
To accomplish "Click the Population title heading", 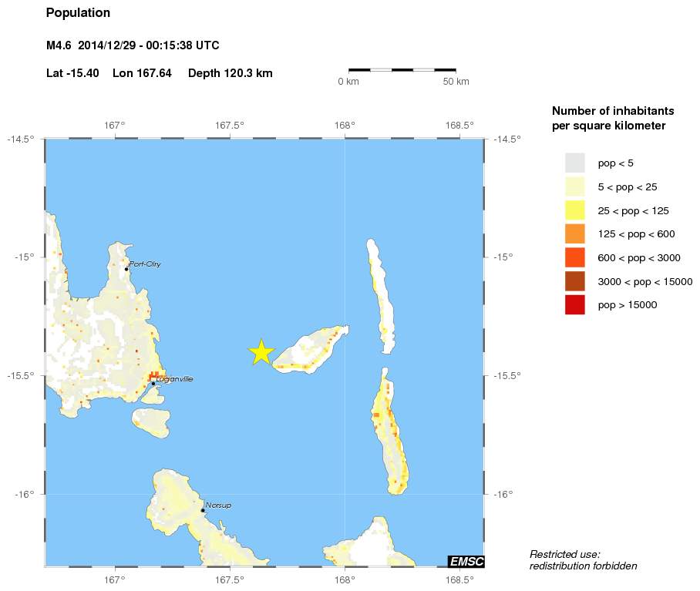I will coord(78,13).
